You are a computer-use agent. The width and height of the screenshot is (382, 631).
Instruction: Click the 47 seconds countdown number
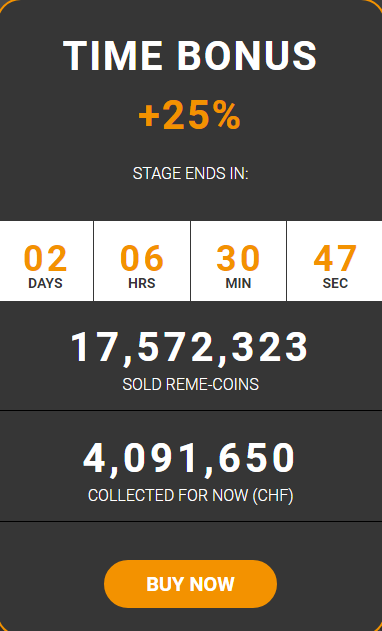coord(335,258)
